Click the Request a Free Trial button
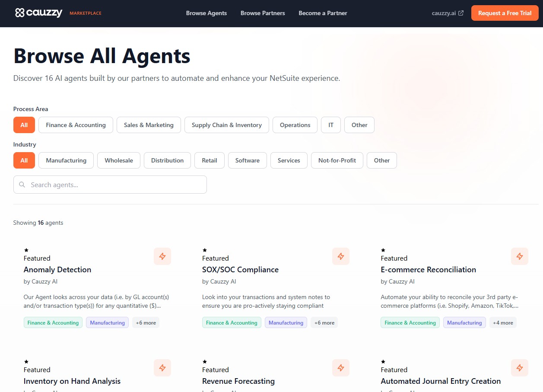 (505, 13)
